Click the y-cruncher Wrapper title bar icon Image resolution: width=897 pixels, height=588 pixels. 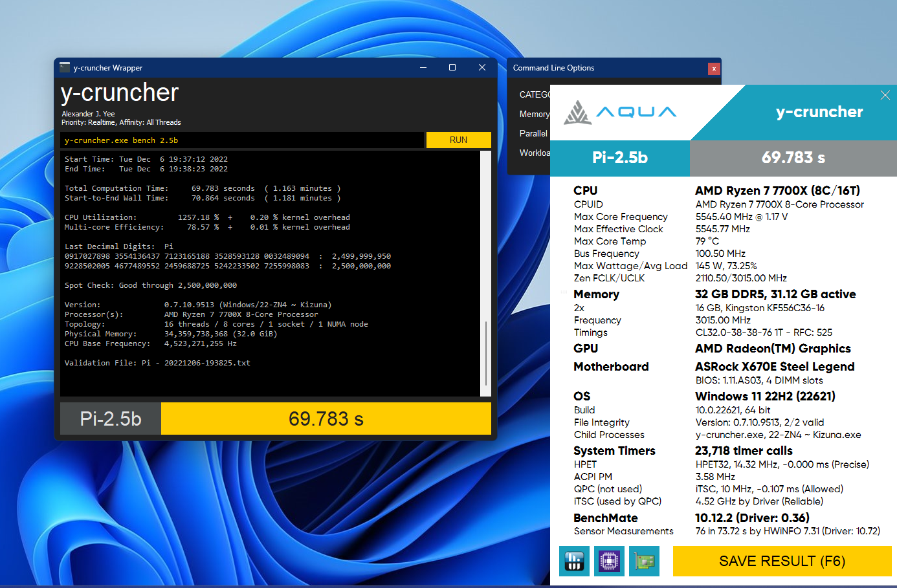click(65, 67)
